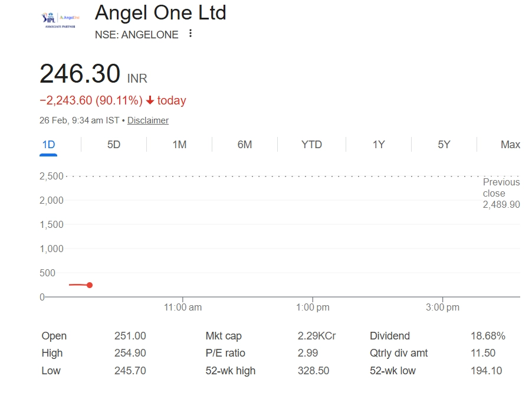
Task: Click the Previous close label on chart
Action: (501, 188)
